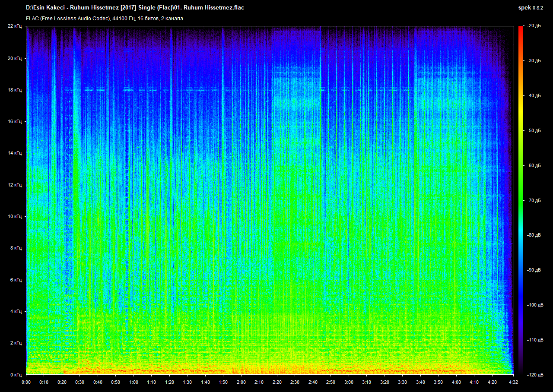The width and height of the screenshot is (553, 392).
Task: Click the 4:20 time axis label
Action: 492,383
